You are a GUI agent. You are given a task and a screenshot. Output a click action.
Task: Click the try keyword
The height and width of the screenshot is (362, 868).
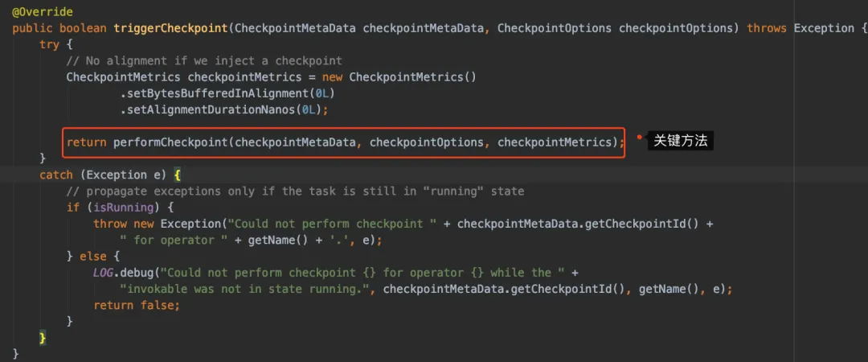click(49, 44)
